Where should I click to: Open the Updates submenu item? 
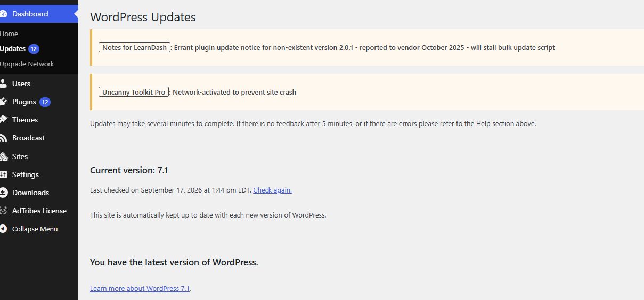pyautogui.click(x=13, y=49)
